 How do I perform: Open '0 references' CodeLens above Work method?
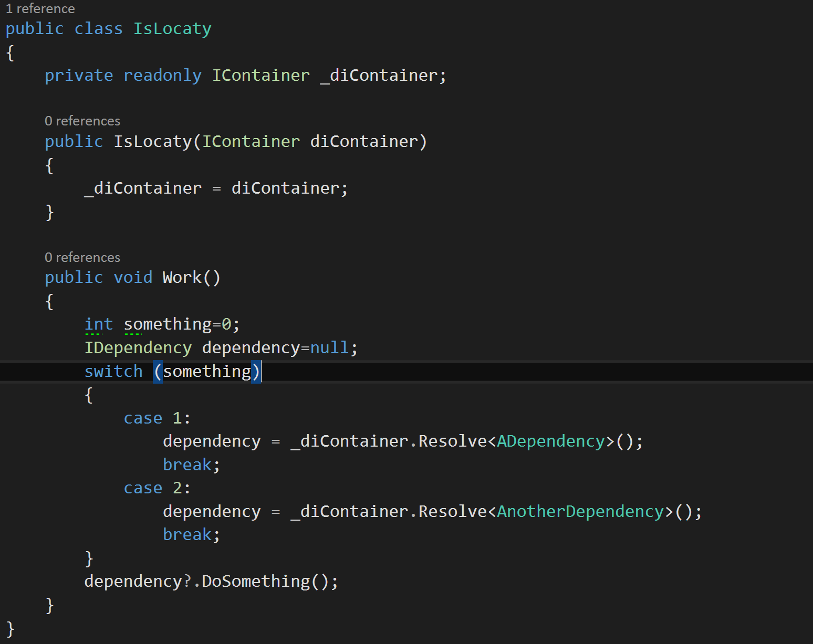[x=82, y=257]
